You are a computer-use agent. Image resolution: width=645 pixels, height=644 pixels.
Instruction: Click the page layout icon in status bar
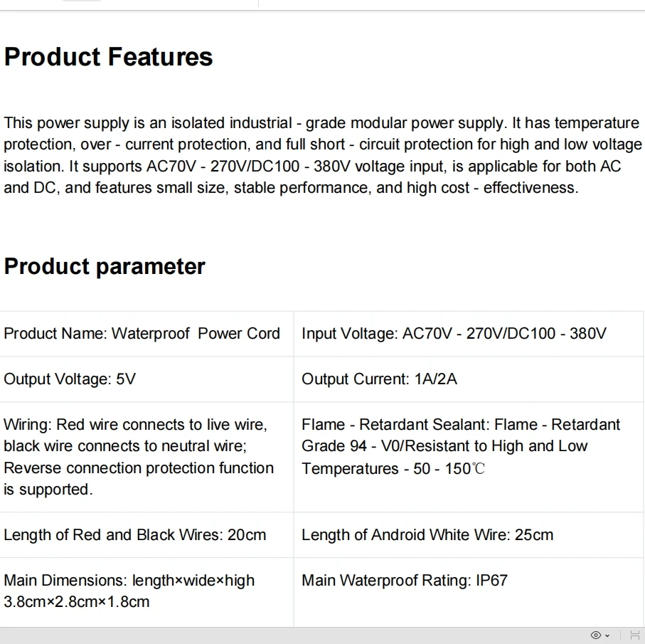click(634, 635)
